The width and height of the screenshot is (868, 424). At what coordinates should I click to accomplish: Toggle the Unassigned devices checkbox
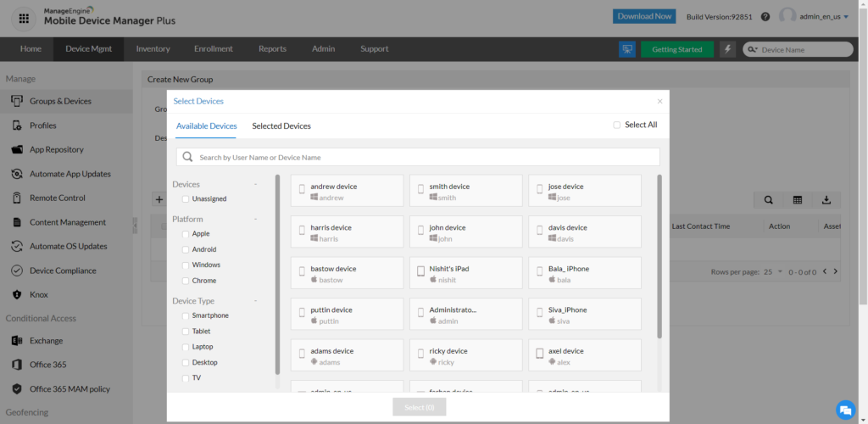click(x=186, y=199)
